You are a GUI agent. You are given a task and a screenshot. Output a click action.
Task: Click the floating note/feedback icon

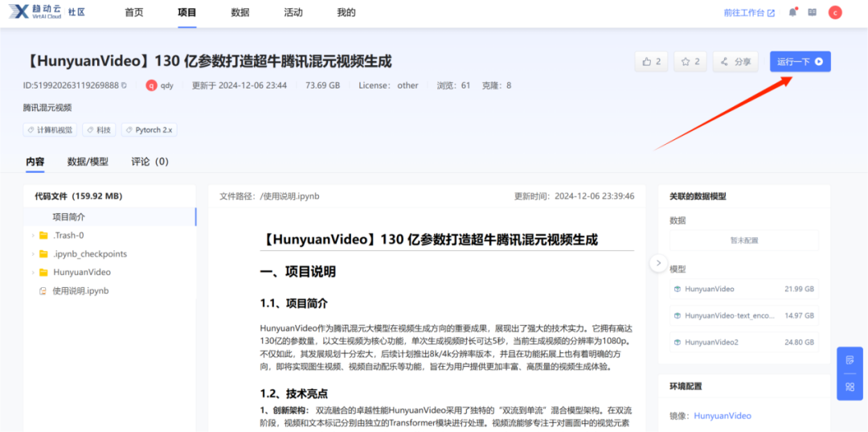(850, 360)
